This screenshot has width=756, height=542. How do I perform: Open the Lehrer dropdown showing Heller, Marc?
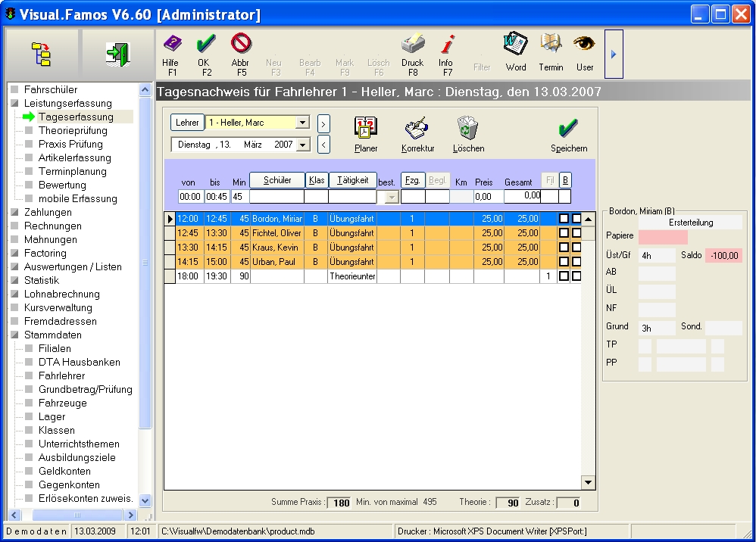click(303, 123)
